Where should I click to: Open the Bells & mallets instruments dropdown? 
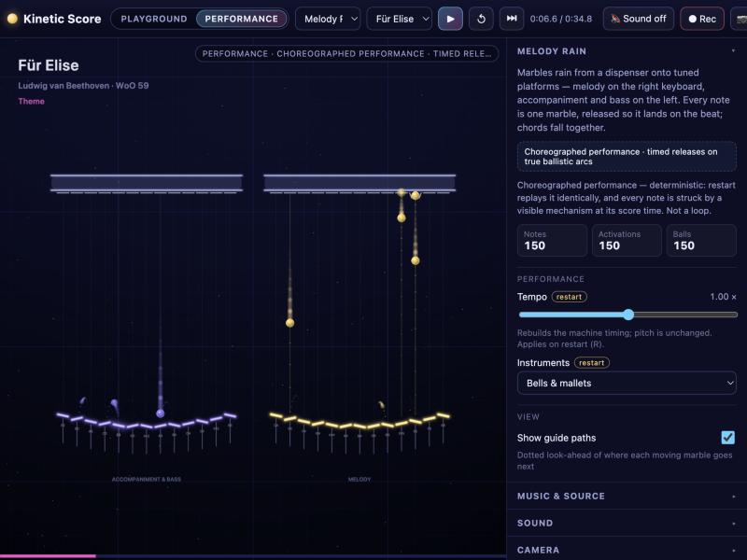627,383
